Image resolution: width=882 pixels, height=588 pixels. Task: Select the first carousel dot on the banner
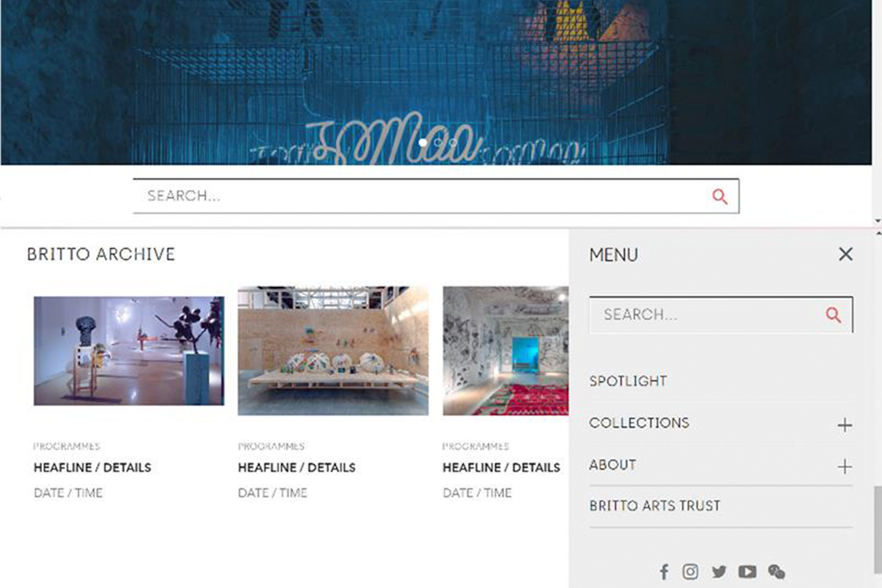pos(423,143)
